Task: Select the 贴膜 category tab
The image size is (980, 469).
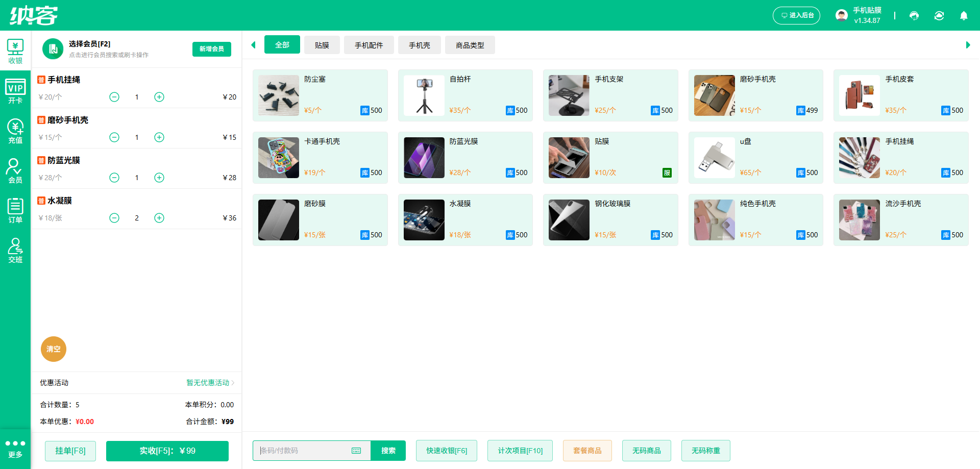Action: point(322,45)
